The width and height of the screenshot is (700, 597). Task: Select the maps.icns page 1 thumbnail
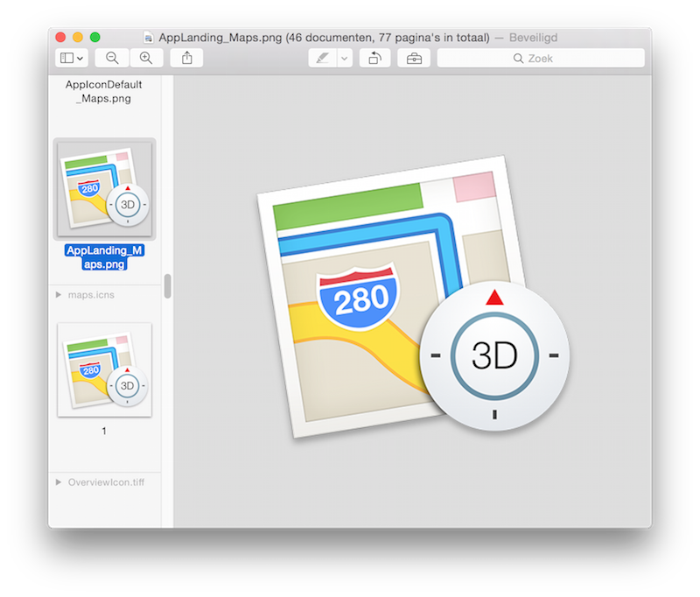click(x=104, y=369)
